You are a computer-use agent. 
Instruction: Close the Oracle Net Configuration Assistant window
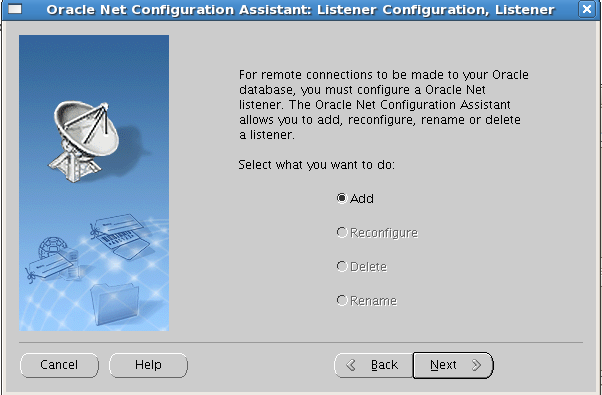pyautogui.click(x=587, y=9)
